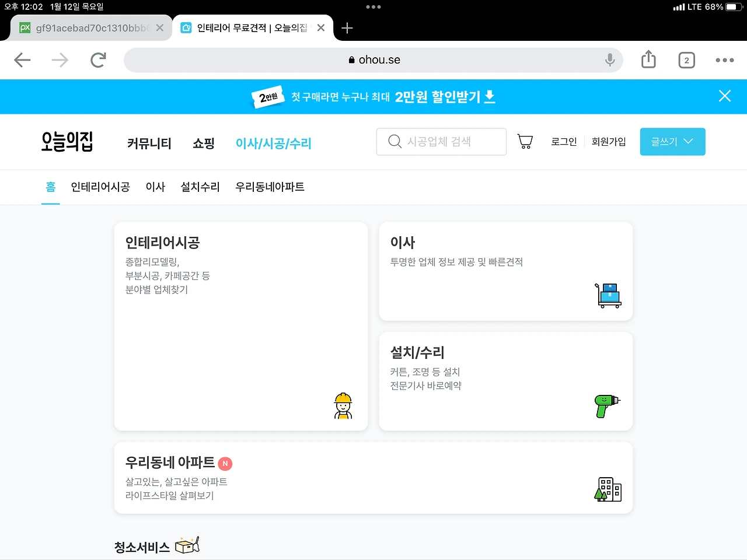Viewport: 747px width, 560px height.
Task: Tap the three-dot multitasking control at top
Action: (x=373, y=7)
